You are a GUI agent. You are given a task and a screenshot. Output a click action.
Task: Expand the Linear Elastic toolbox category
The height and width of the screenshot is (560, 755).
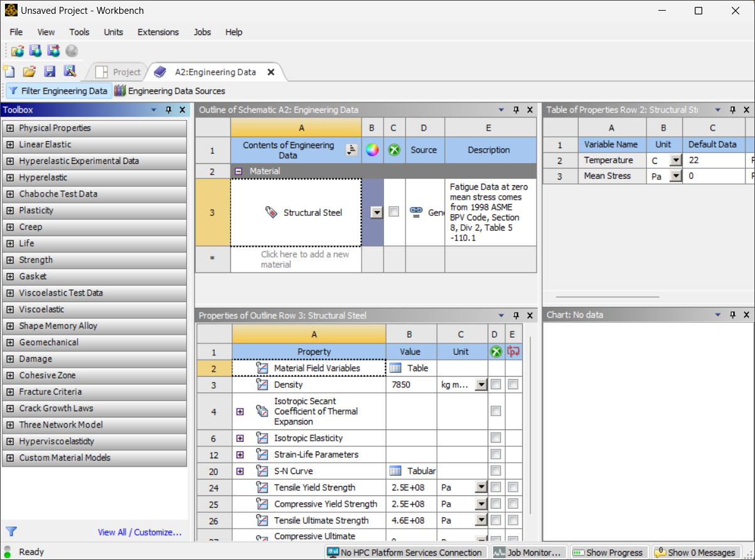(x=10, y=144)
